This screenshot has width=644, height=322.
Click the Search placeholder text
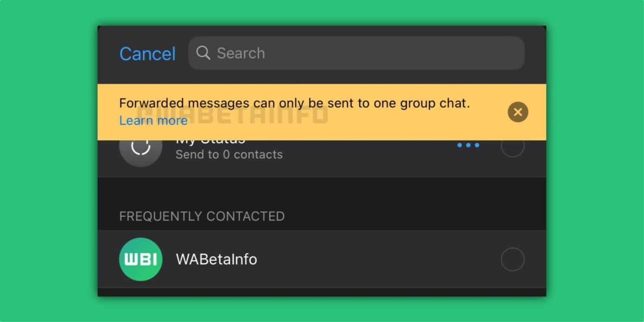tap(241, 53)
